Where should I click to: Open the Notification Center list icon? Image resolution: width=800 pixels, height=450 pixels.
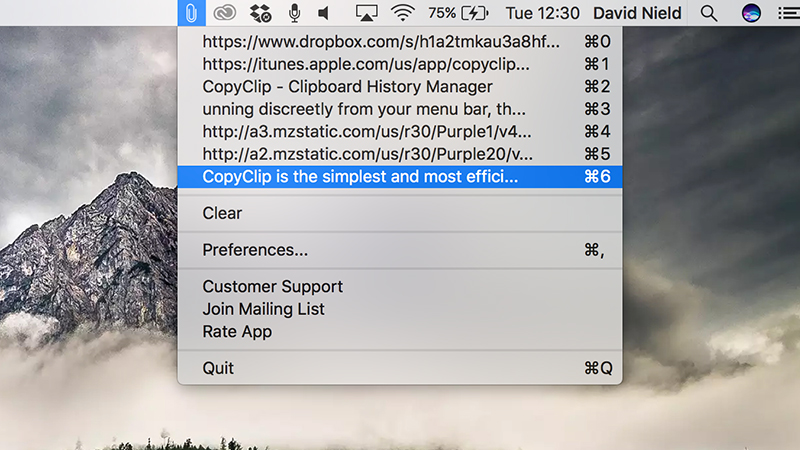coord(788,13)
